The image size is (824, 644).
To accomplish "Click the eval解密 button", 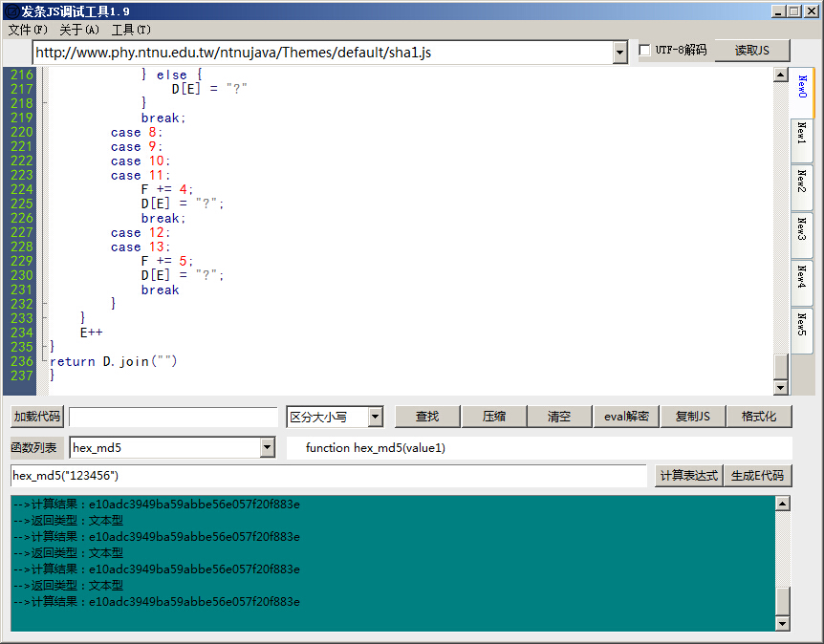I will (x=626, y=417).
